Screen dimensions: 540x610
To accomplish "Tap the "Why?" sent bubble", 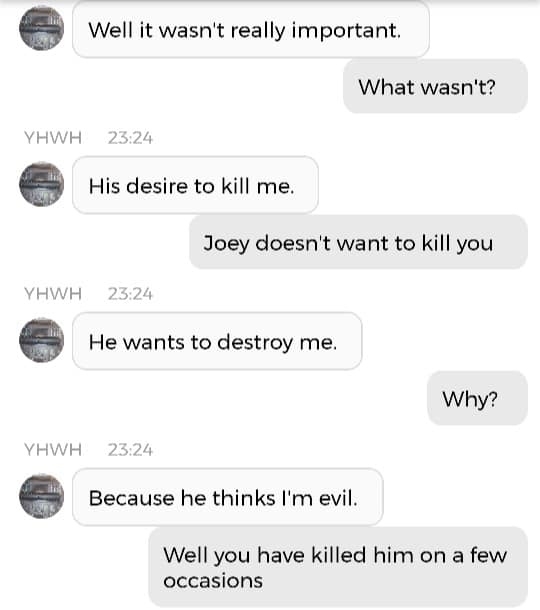I will tap(477, 398).
